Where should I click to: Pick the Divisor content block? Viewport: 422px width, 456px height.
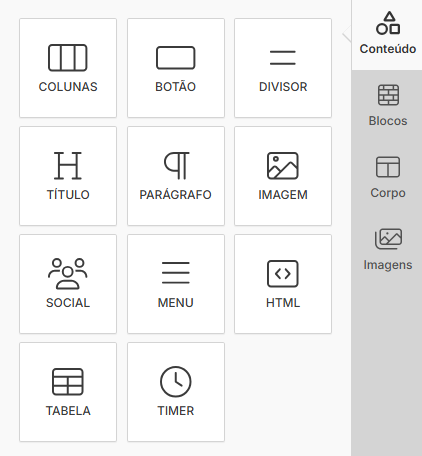[x=283, y=68]
